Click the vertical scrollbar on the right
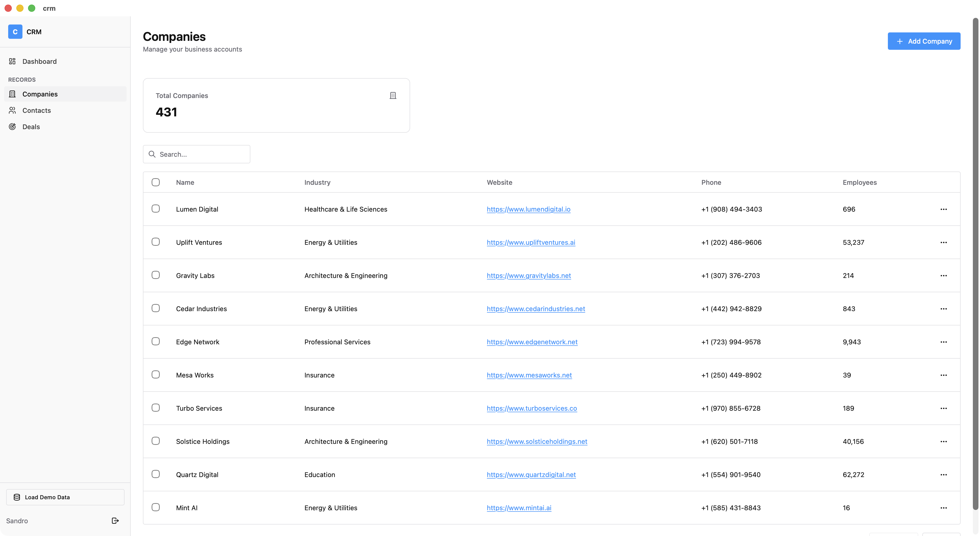 [975, 262]
